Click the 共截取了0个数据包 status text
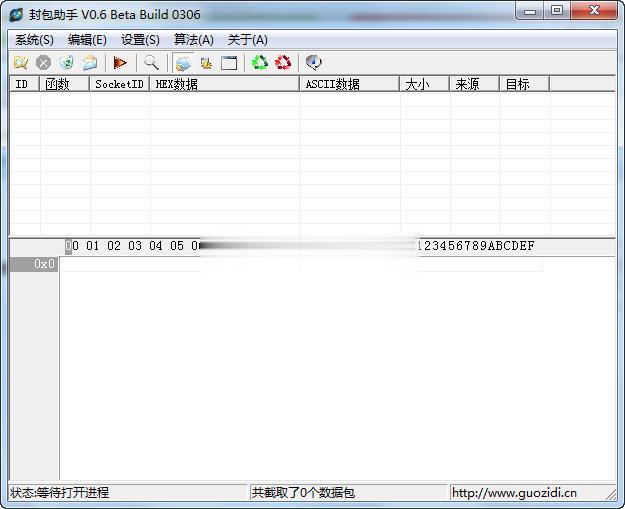 (303, 493)
